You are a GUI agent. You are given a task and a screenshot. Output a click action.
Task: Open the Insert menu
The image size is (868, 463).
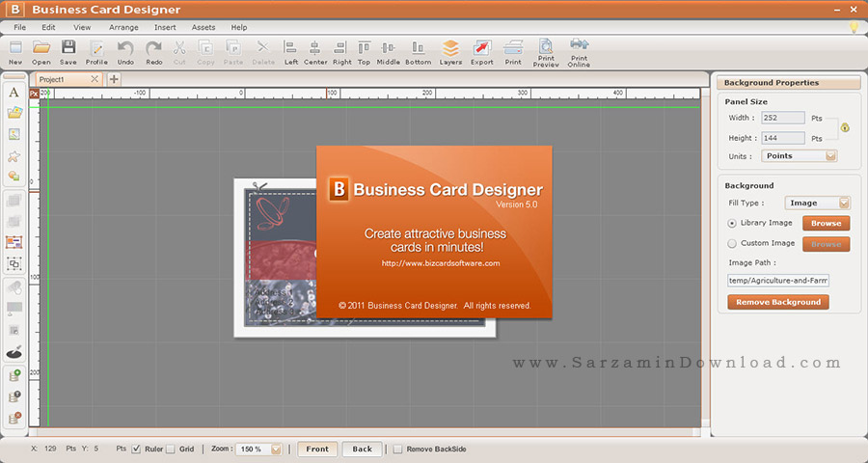coord(165,27)
